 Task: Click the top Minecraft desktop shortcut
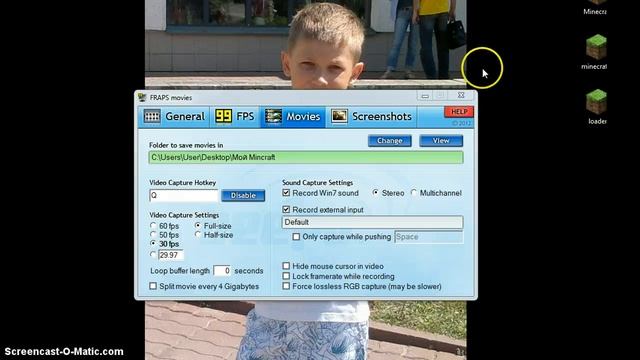595,8
